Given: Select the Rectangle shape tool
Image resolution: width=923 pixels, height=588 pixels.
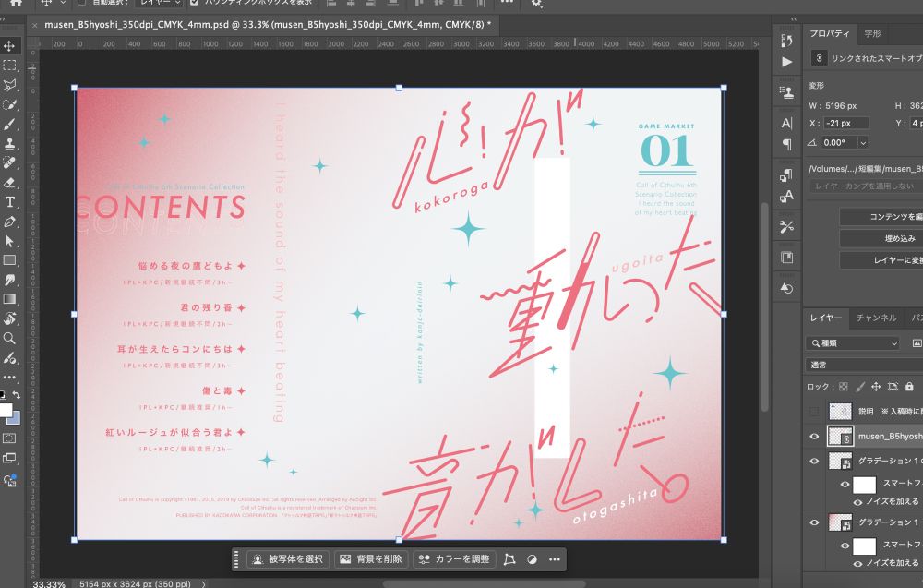Looking at the screenshot, I should tap(9, 260).
